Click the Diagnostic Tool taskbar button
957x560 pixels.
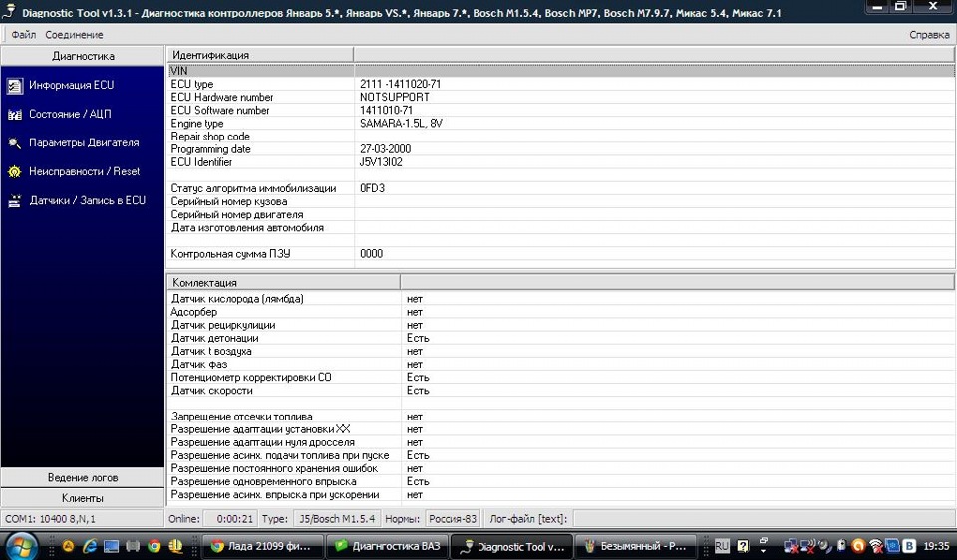pyautogui.click(x=511, y=546)
